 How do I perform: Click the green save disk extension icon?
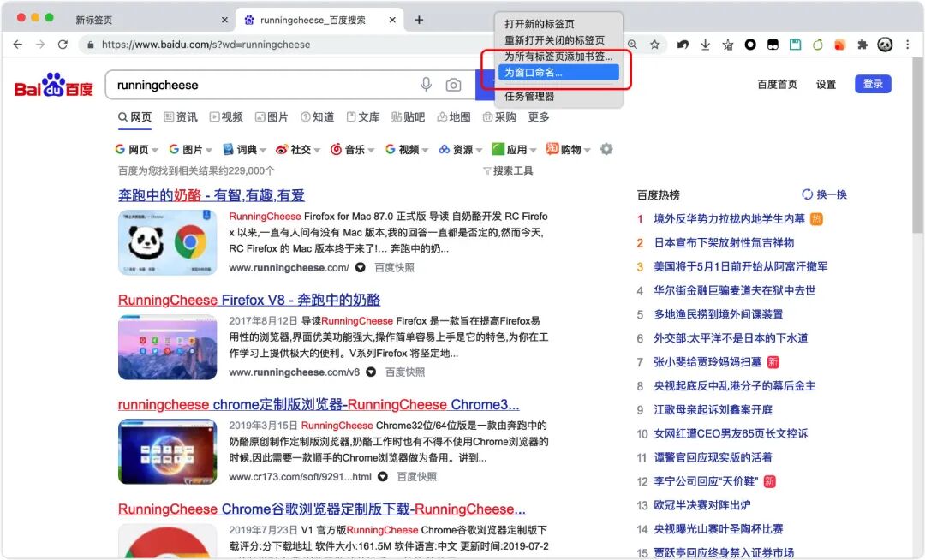click(x=795, y=45)
